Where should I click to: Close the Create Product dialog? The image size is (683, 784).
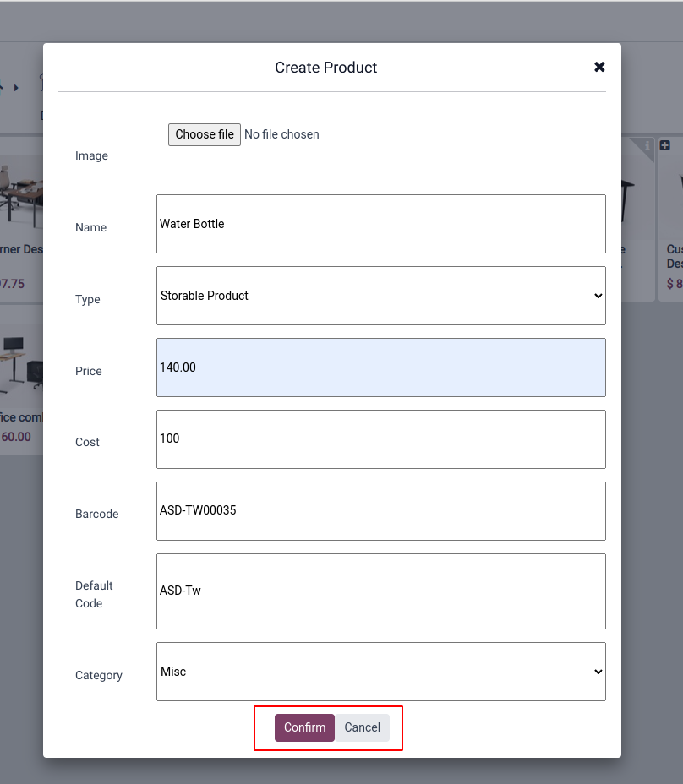[x=599, y=67]
